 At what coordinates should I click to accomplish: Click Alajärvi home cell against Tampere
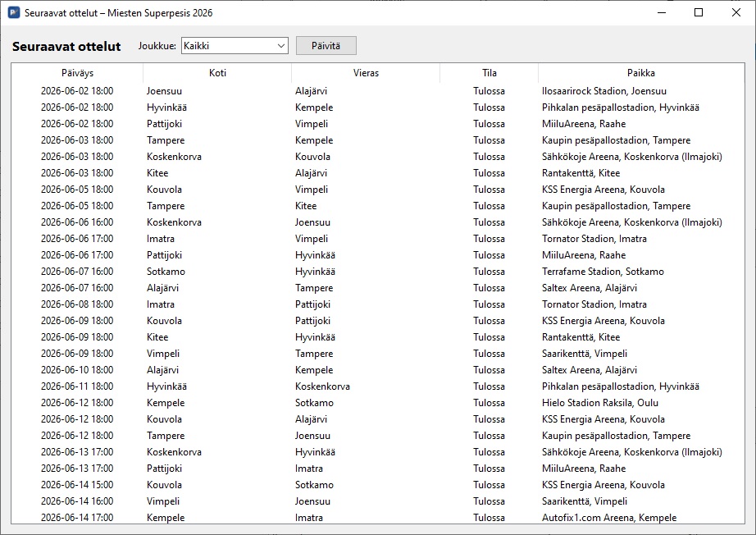click(162, 287)
